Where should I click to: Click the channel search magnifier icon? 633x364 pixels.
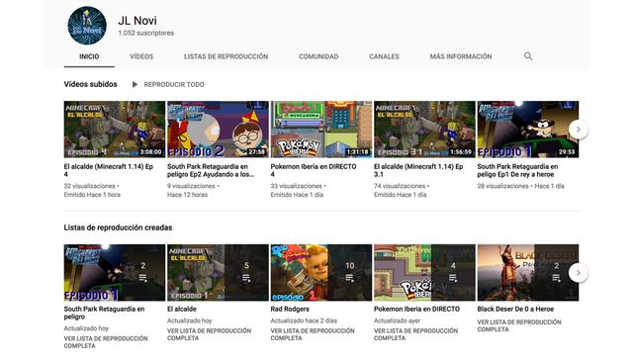point(528,56)
